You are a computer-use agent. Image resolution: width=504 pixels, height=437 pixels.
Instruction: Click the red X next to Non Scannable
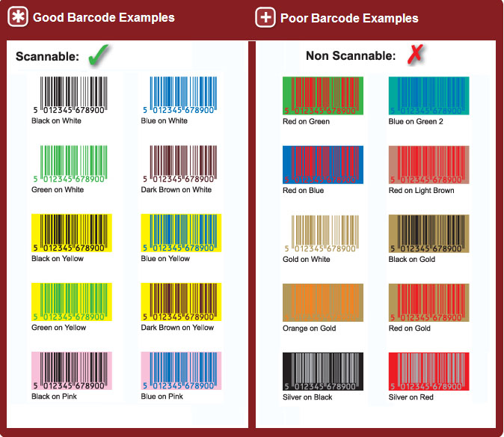pyautogui.click(x=415, y=55)
